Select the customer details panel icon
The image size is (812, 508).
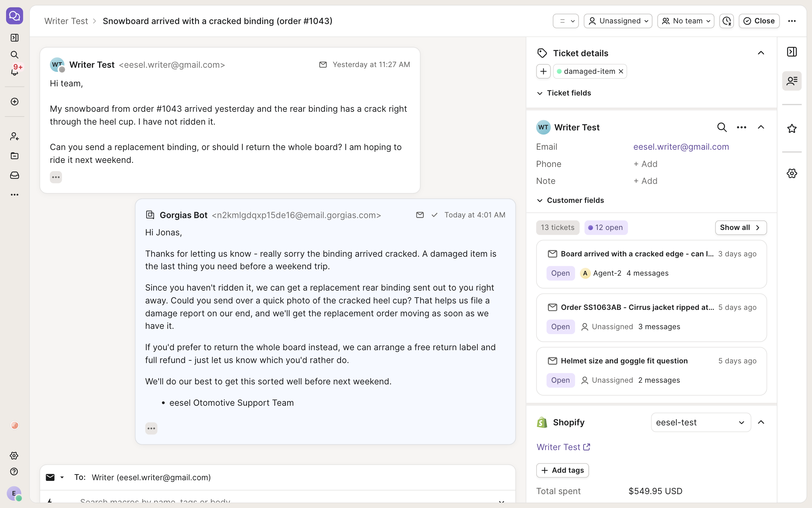click(792, 81)
